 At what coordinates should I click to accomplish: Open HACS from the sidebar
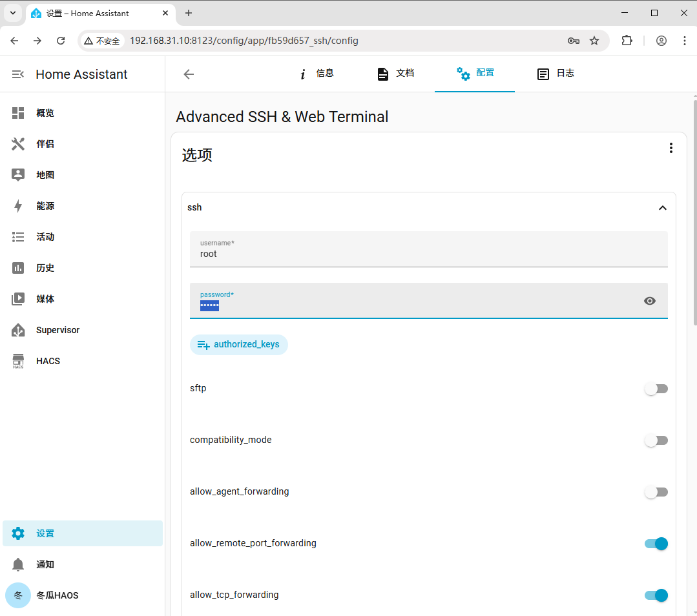click(x=82, y=361)
